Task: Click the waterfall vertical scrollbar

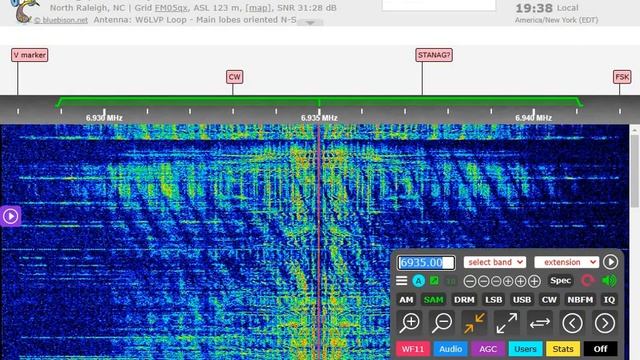Action: point(635,171)
